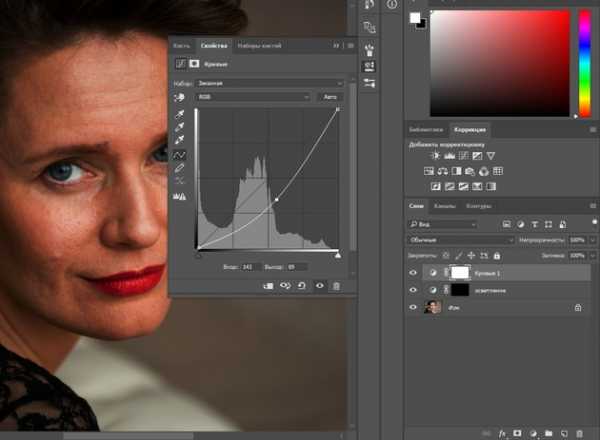
Task: Select the curve point editing tool
Action: coord(181,155)
